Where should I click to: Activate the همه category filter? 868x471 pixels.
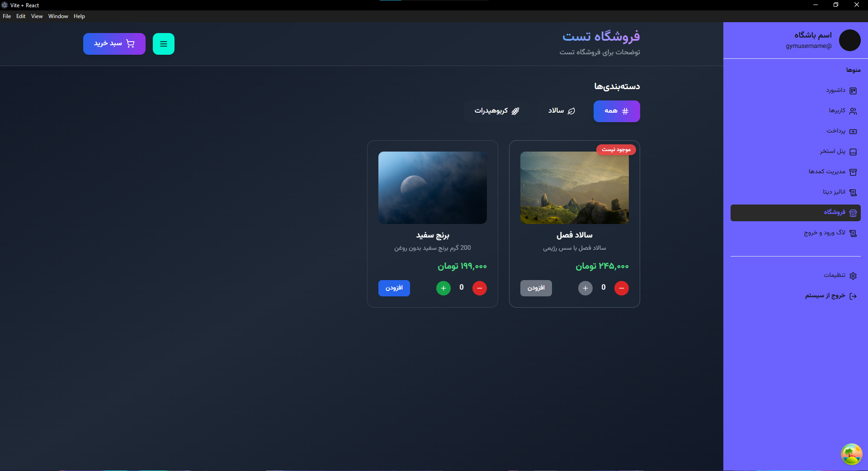tap(616, 111)
